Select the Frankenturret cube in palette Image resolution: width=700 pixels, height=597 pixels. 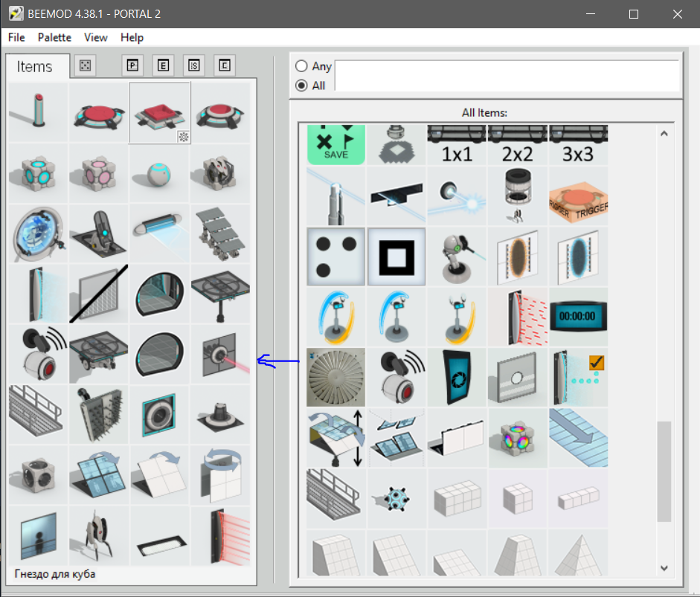point(220,173)
